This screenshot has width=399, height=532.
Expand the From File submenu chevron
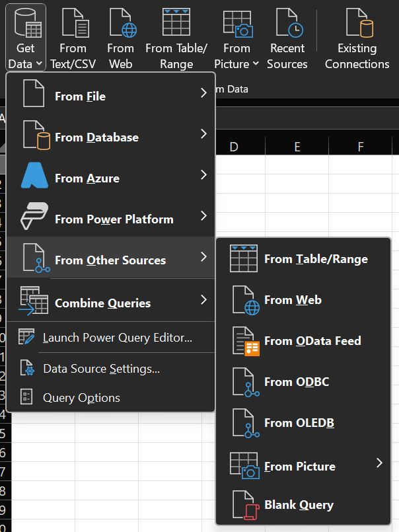tap(203, 93)
